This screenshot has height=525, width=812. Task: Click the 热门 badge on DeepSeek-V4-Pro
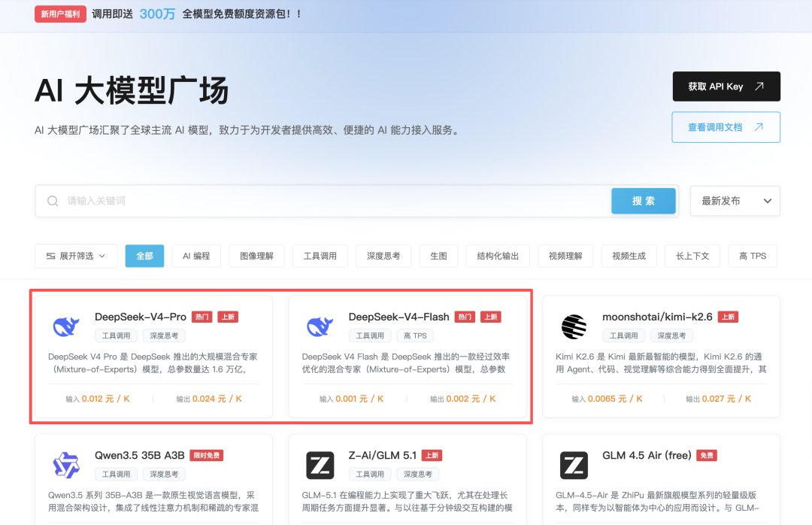click(x=202, y=317)
